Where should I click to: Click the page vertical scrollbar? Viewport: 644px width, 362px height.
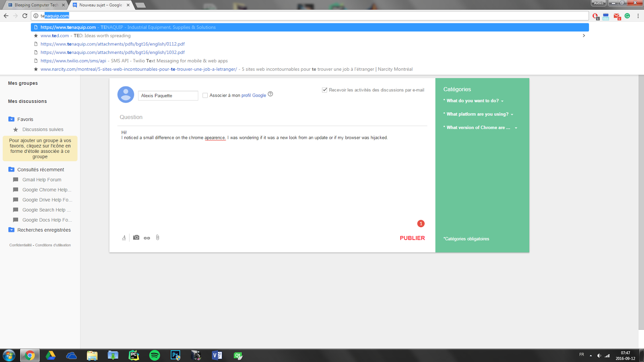(641, 202)
